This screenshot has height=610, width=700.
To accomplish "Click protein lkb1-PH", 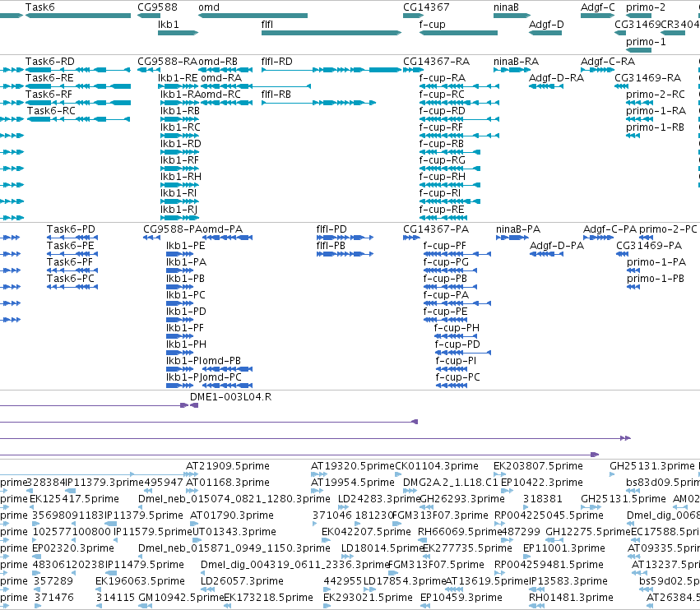I will (x=179, y=353).
